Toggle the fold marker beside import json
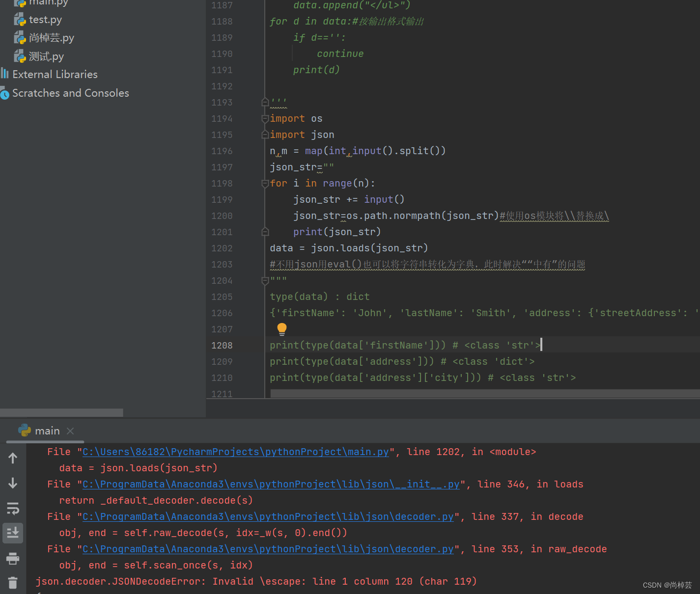The height and width of the screenshot is (594, 700). 265,135
